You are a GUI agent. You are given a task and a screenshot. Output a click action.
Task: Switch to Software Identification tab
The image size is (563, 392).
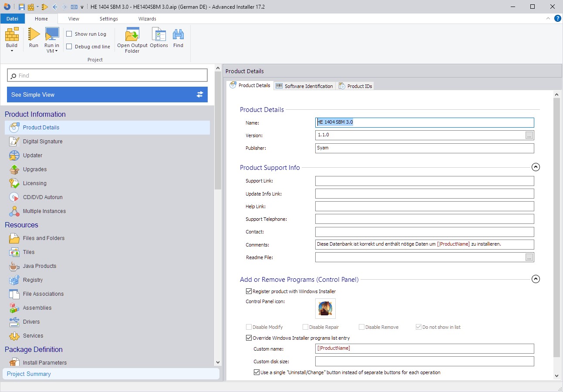[305, 86]
